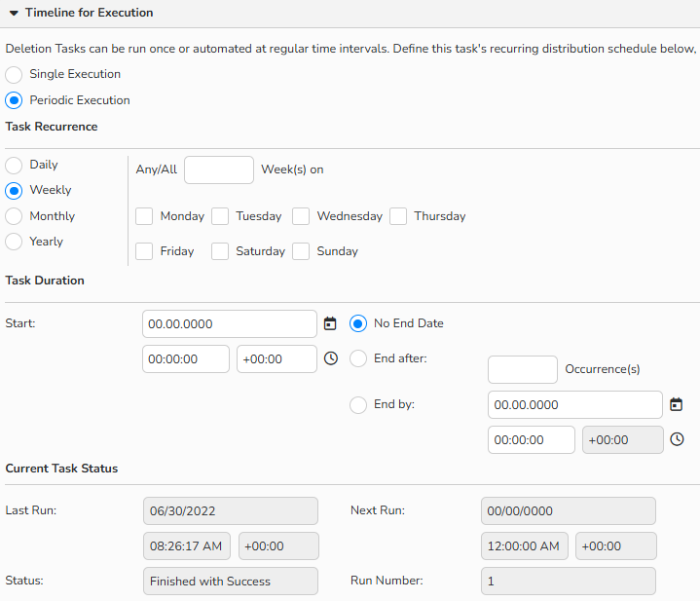
Task: Collapse the Timeline for Execution section
Action: pos(14,13)
